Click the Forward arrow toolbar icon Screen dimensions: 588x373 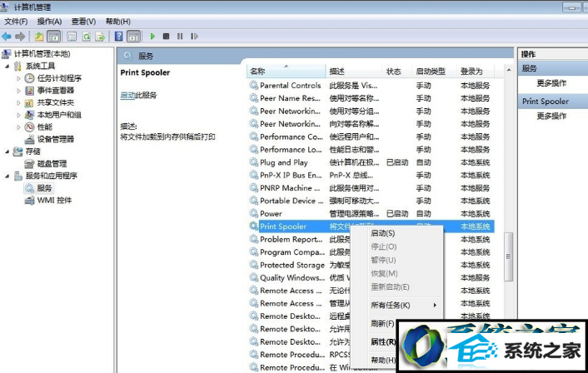tap(20, 37)
